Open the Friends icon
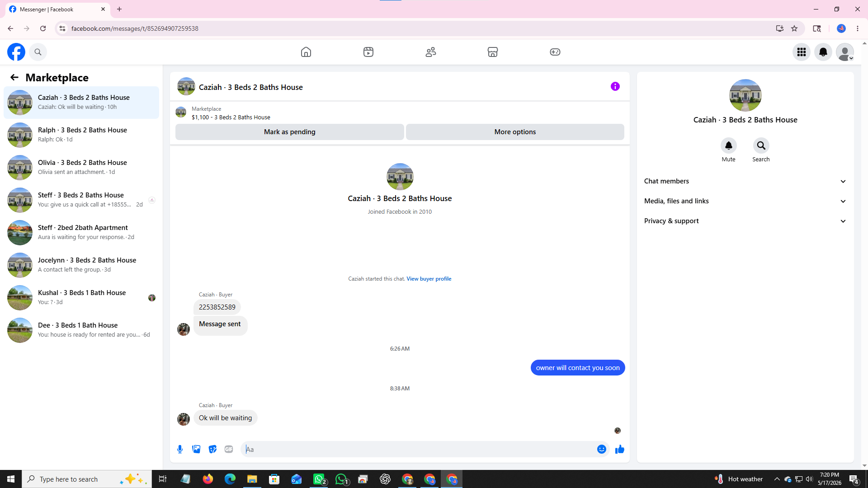This screenshot has height=488, width=868. click(x=431, y=52)
